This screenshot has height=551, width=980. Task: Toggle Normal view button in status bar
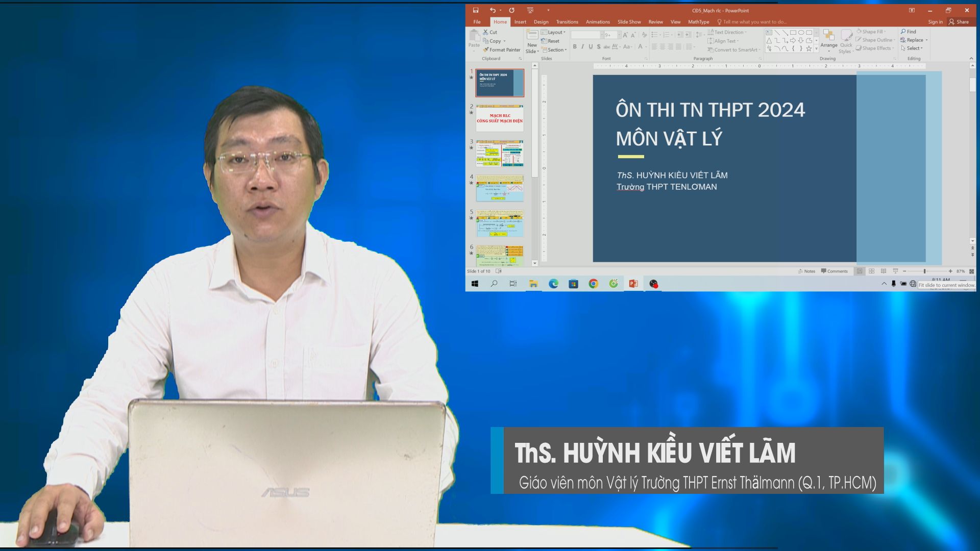click(x=860, y=271)
